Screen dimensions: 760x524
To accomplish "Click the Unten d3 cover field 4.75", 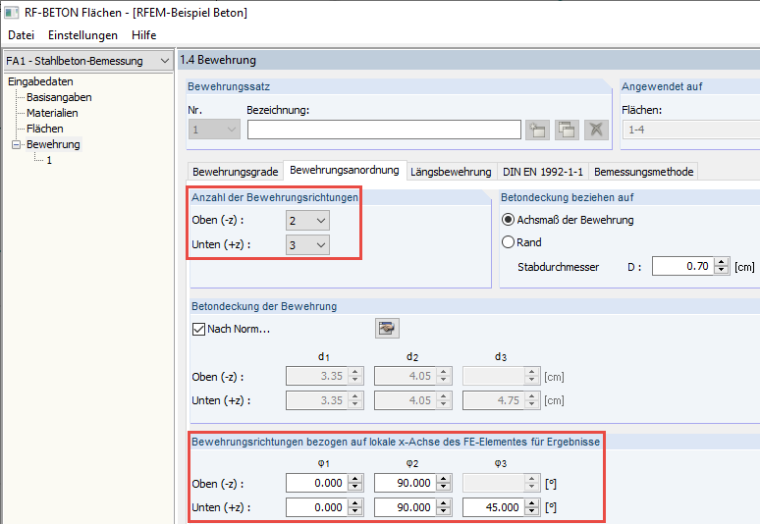I will click(x=493, y=400).
